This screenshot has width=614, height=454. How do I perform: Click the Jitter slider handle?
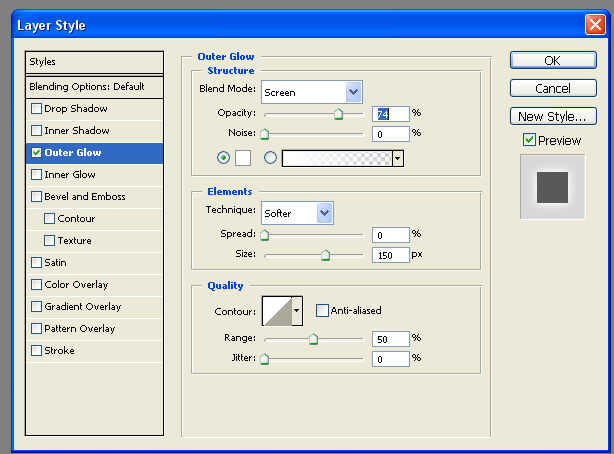pyautogui.click(x=265, y=359)
